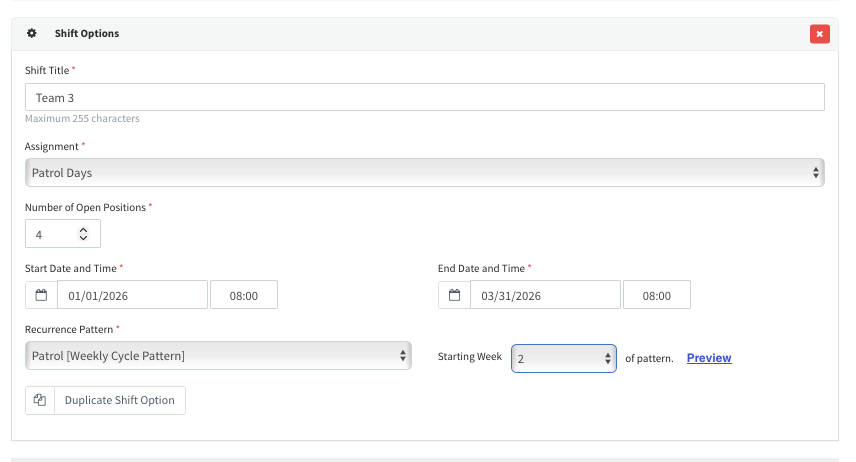Screen dimensions: 856x462
Task: Click the Start Date and Time label
Action: click(71, 268)
